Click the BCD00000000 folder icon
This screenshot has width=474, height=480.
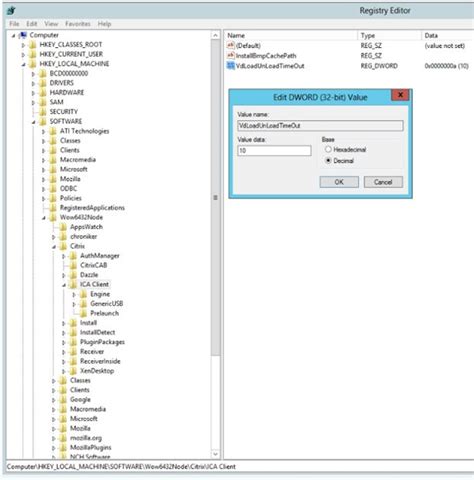(x=43, y=74)
